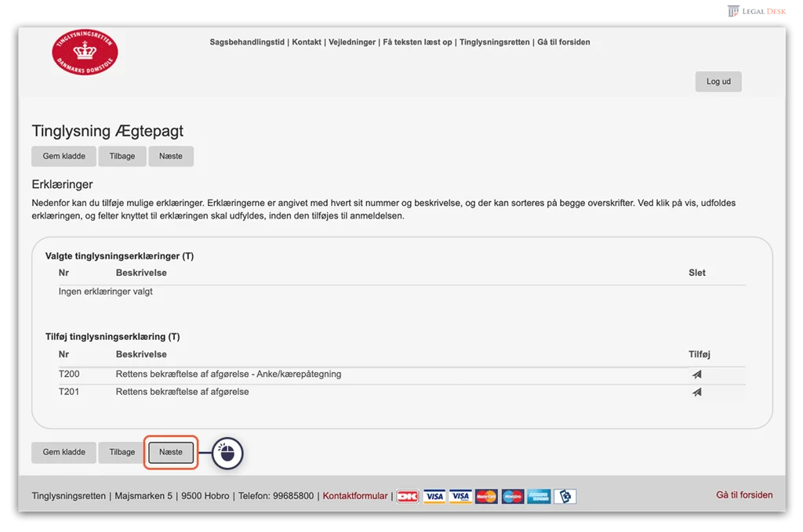This screenshot has height=532, width=803.
Task: Click the top Tilbage button
Action: pyautogui.click(x=122, y=156)
